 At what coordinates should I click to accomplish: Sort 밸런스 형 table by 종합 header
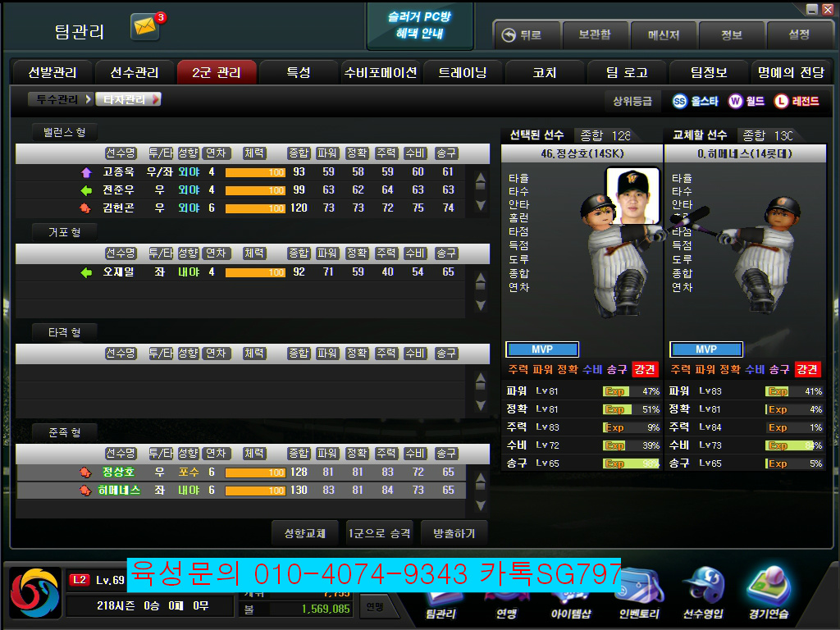(x=299, y=153)
